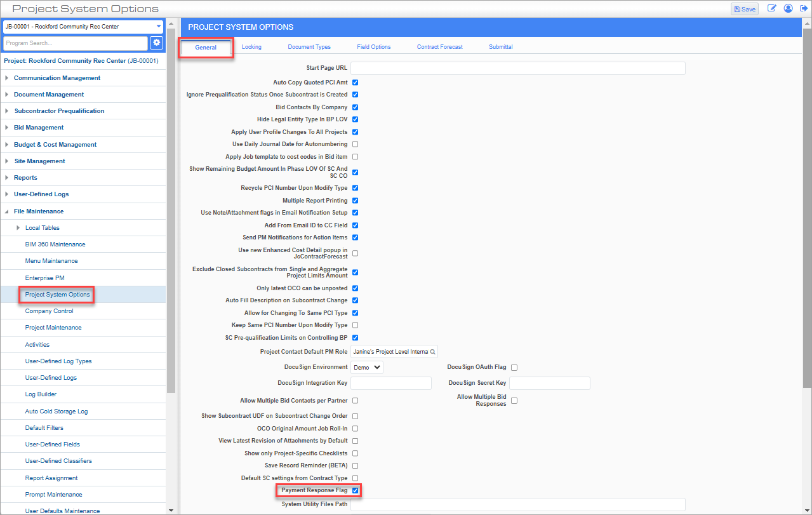Click Start Page URL field
This screenshot has height=515, width=812.
pyautogui.click(x=518, y=68)
